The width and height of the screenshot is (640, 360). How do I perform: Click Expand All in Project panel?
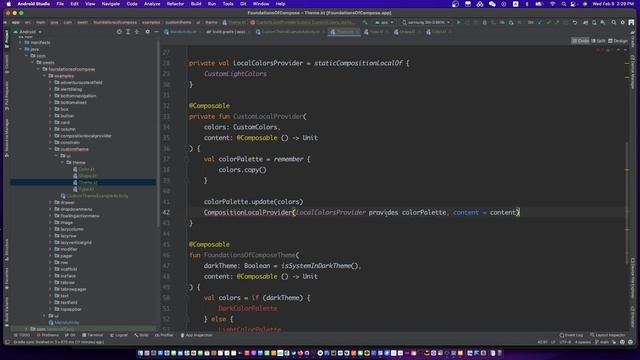click(128, 31)
